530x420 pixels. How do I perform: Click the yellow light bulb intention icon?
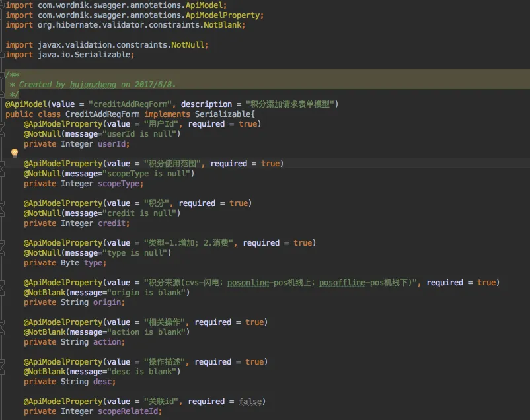coord(15,153)
